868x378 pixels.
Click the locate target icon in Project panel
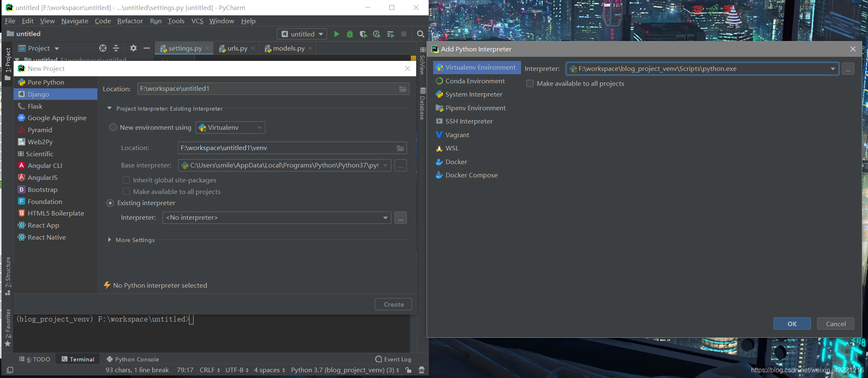[x=103, y=48]
